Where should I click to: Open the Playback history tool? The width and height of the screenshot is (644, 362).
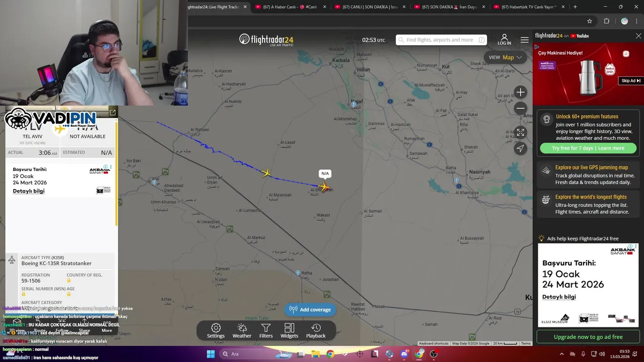(x=315, y=331)
